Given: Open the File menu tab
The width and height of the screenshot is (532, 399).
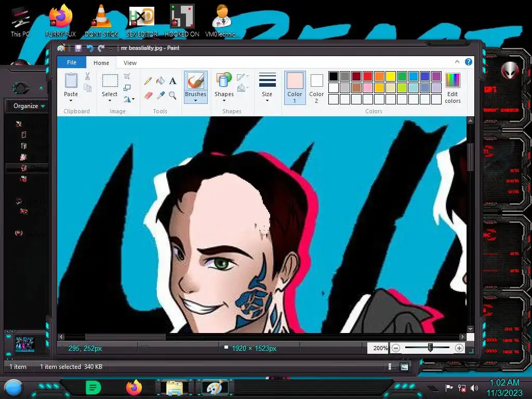Looking at the screenshot, I should pyautogui.click(x=72, y=62).
